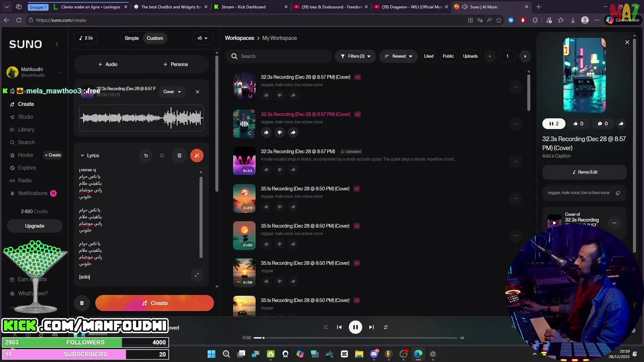Click Add a Caption
This screenshot has height=362, width=644.
pyautogui.click(x=556, y=156)
